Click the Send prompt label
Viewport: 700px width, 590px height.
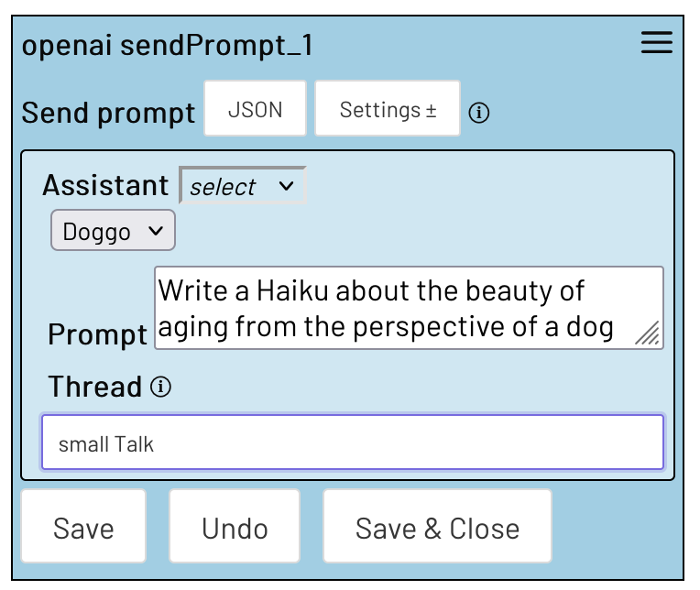(x=108, y=113)
